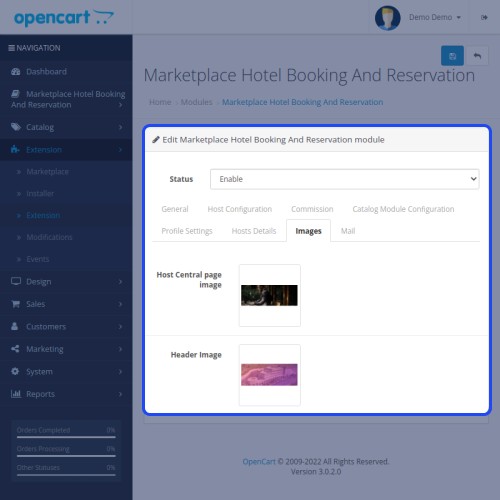Click the Orders Completed progress bar
Image resolution: width=500 pixels, height=500 pixels.
66,437
